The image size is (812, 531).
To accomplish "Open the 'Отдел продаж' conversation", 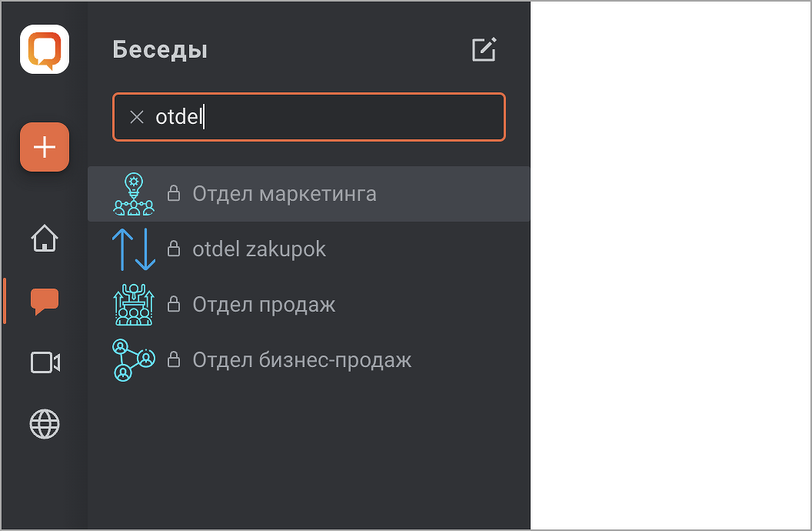I will (x=264, y=305).
